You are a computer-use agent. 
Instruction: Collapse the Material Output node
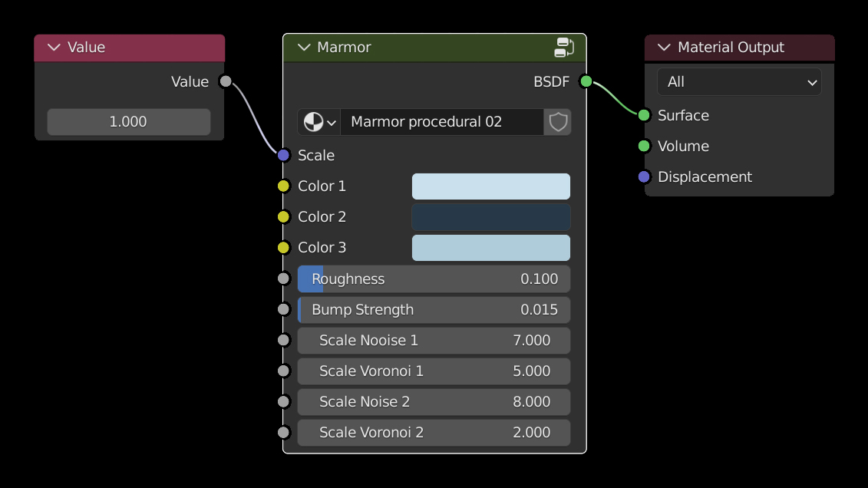[x=664, y=48]
